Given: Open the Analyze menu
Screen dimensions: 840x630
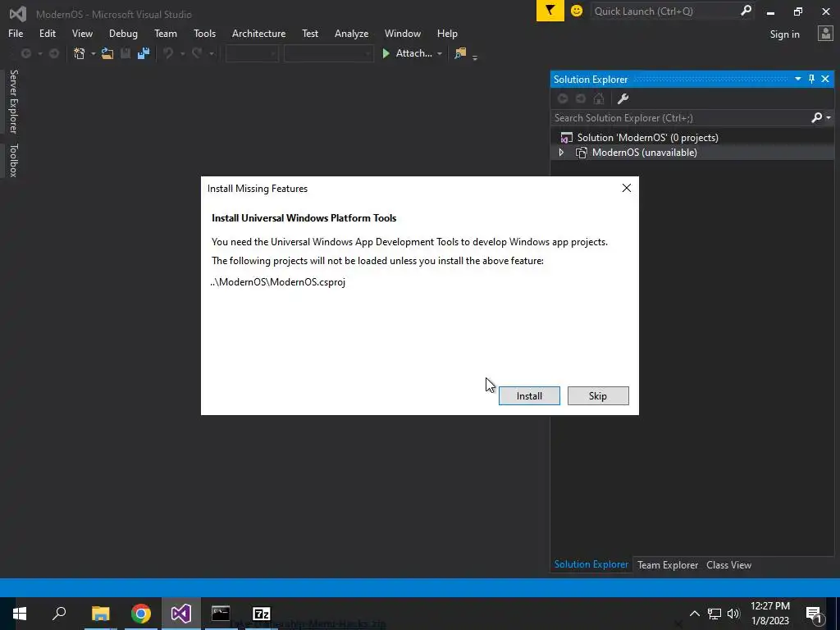Looking at the screenshot, I should point(351,33).
